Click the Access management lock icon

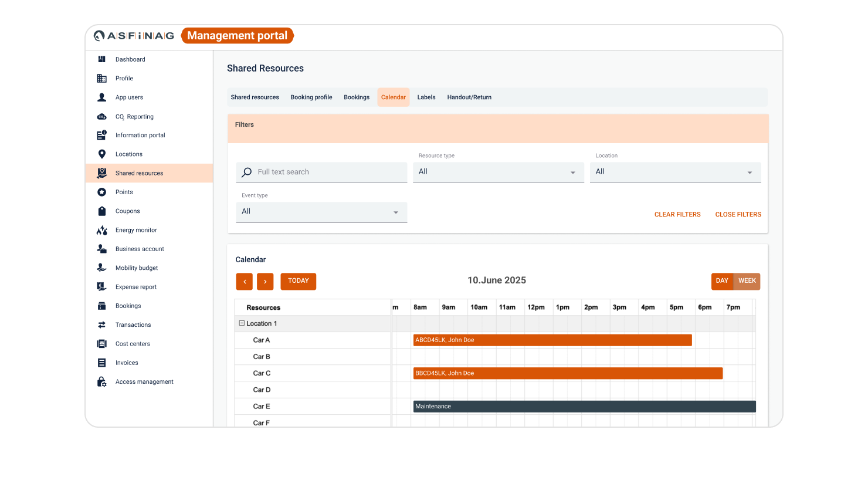(x=101, y=382)
